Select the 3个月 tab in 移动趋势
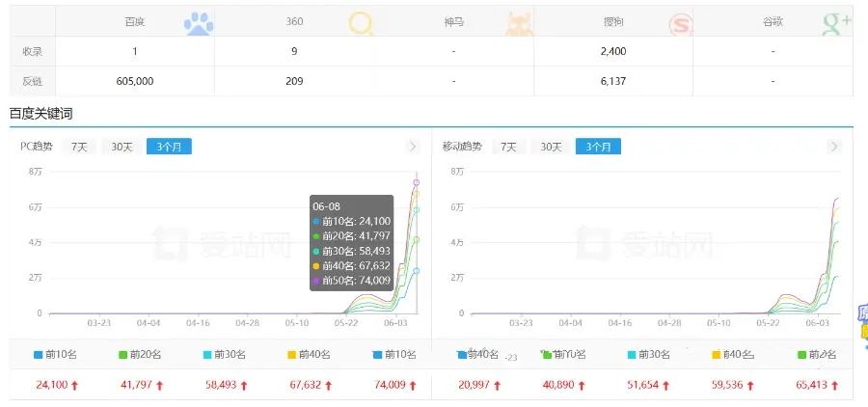868x407 pixels. [598, 147]
